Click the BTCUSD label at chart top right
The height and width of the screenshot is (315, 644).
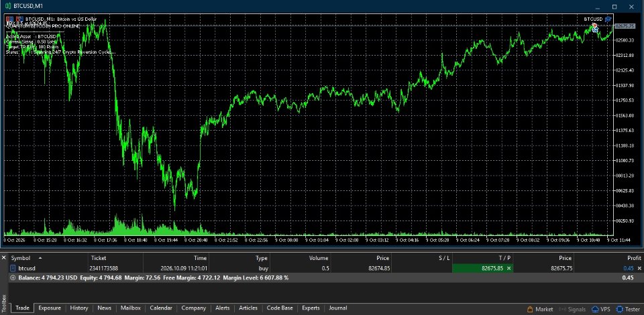point(593,19)
